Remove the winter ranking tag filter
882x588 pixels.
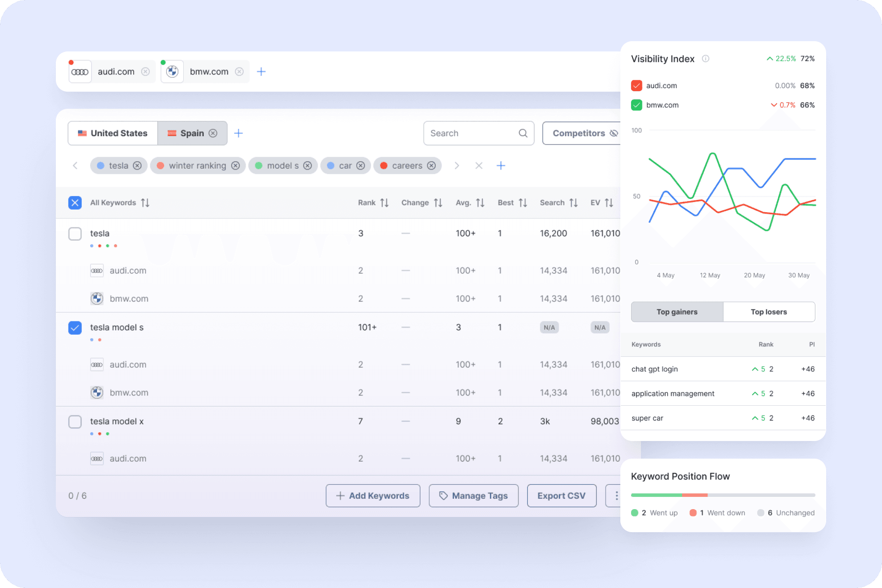tap(236, 166)
